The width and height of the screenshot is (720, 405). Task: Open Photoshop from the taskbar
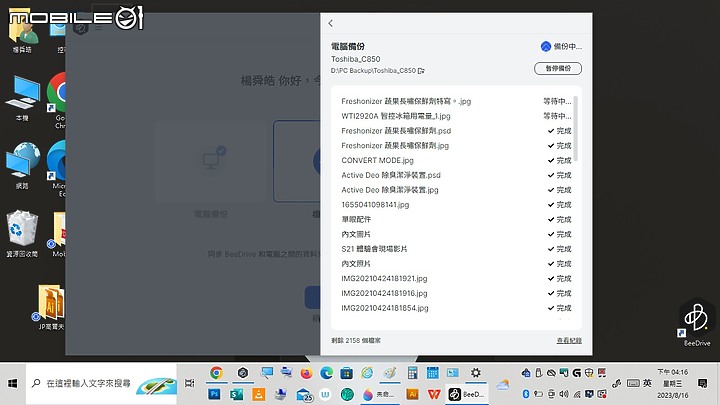pyautogui.click(x=214, y=394)
